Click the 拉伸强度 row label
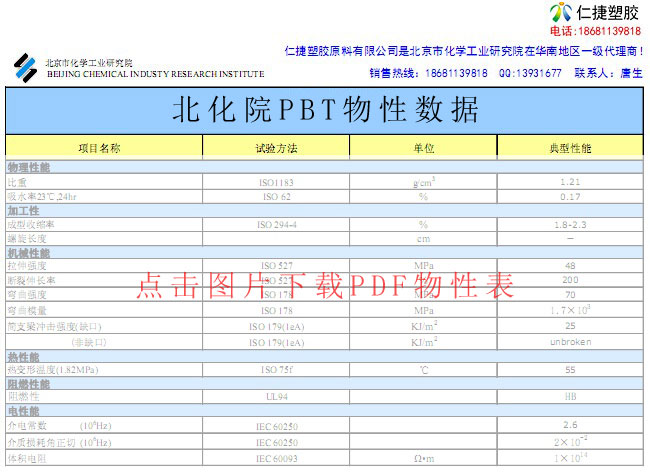Image resolution: width=650 pixels, height=472 pixels. coord(27,266)
